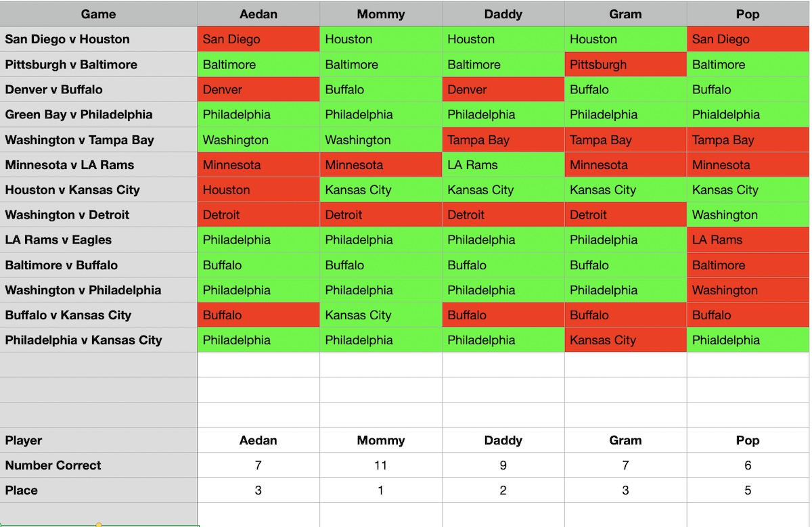Image resolution: width=812 pixels, height=527 pixels.
Task: Click Pop's red Baltimore pick cell
Action: pyautogui.click(x=748, y=265)
